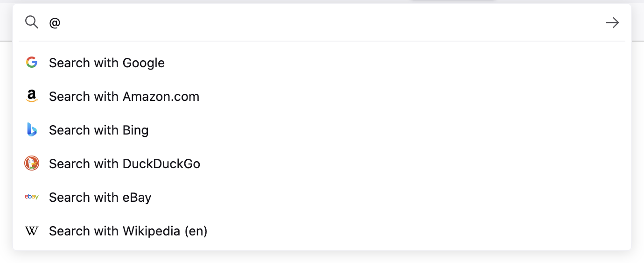The image size is (644, 263).
Task: Select the "Search with DuckDuckGo" suggestion
Action: click(125, 163)
